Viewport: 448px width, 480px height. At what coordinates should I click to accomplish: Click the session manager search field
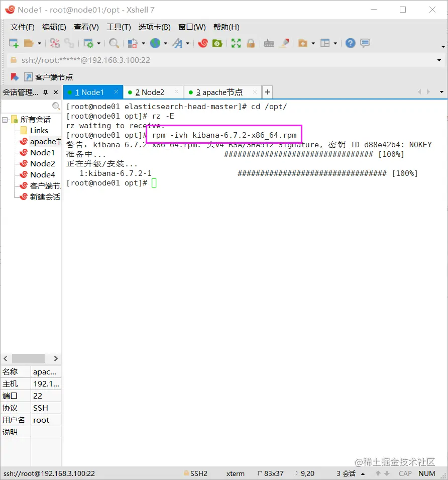(x=27, y=106)
